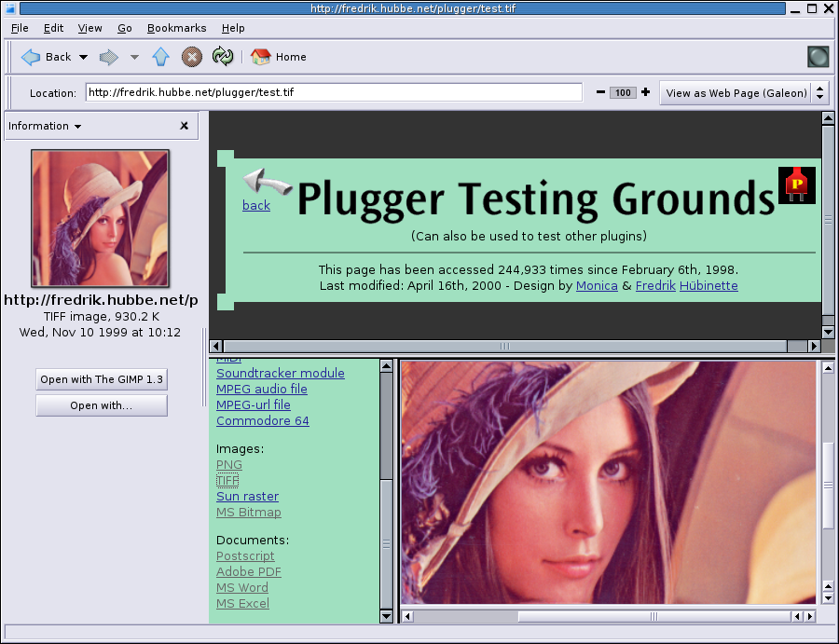Go up one level with Up arrow
This screenshot has width=839, height=644.
coord(160,57)
